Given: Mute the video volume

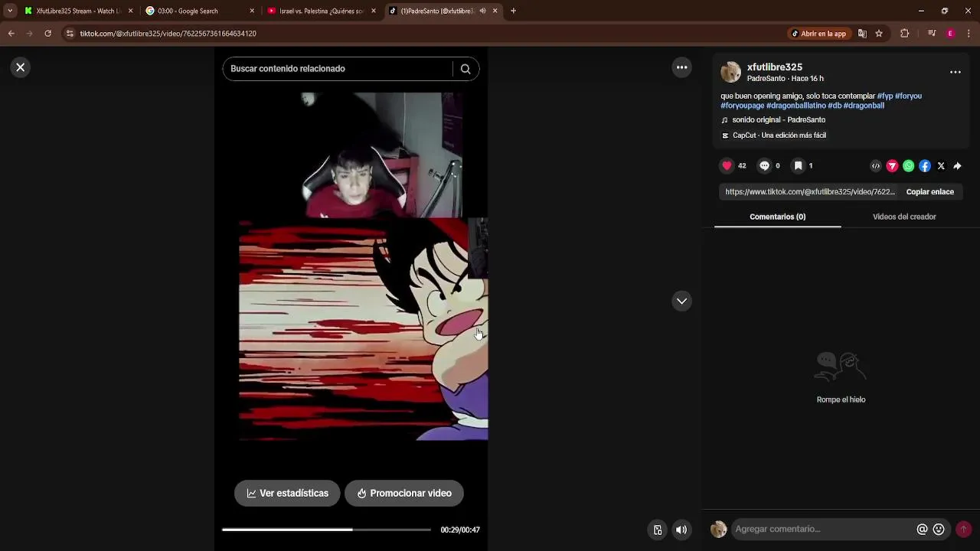Looking at the screenshot, I should tap(681, 530).
